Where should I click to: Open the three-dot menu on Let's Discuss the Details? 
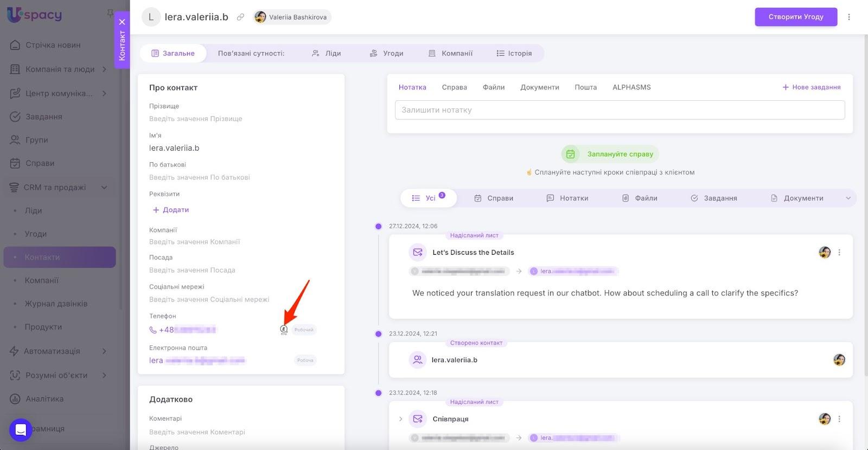click(x=839, y=253)
